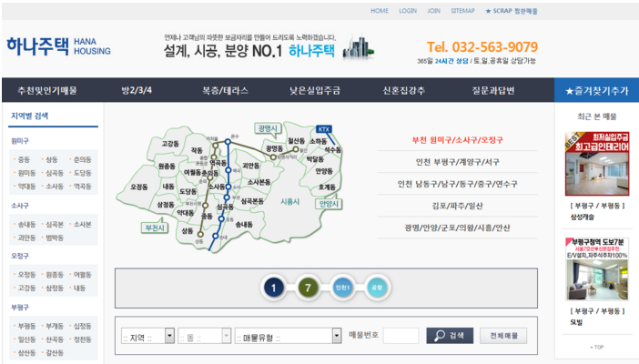This screenshot has height=364, width=639.
Task: Click the 매물번호 input field
Action: click(401, 336)
